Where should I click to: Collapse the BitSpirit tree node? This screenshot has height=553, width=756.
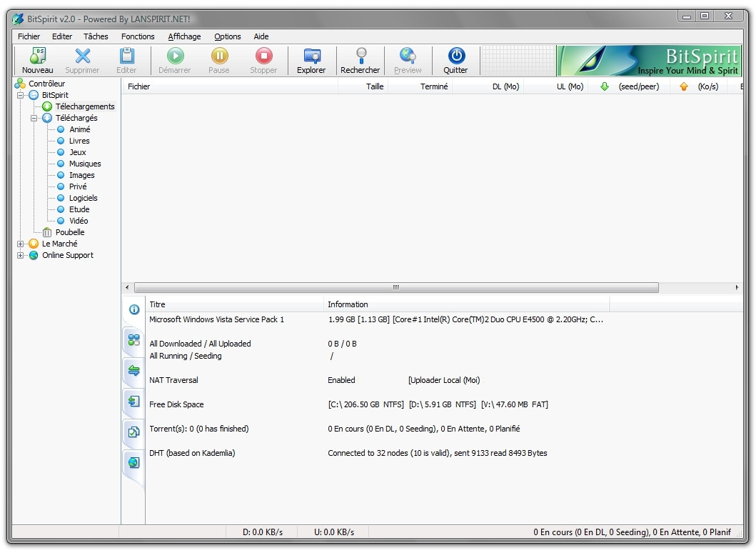(21, 95)
